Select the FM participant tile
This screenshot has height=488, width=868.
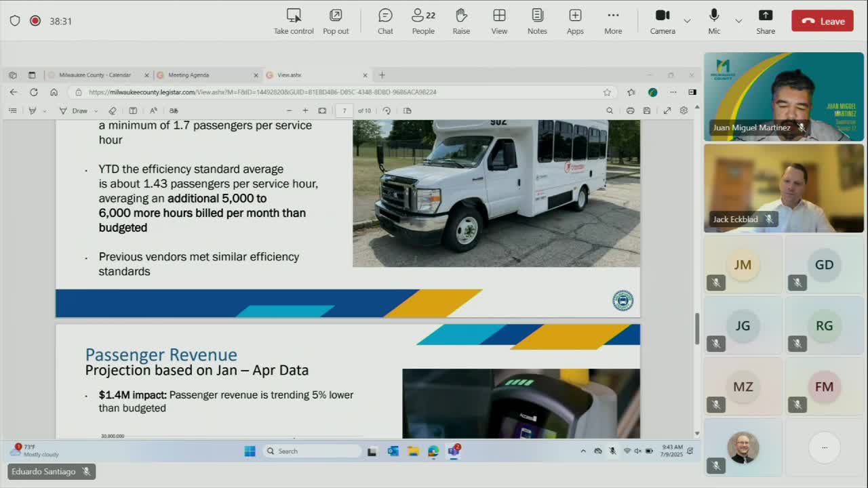click(825, 386)
